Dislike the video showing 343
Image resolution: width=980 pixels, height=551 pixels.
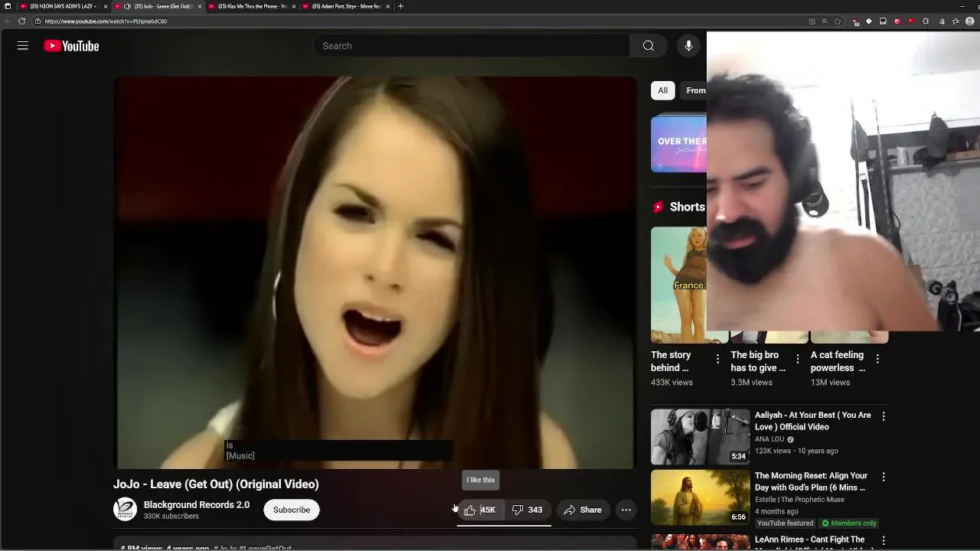[528, 510]
